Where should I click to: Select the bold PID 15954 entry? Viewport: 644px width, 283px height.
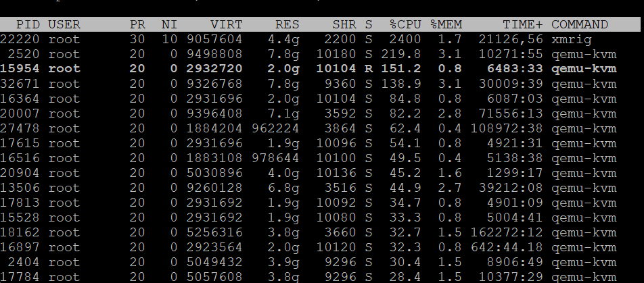coord(21,69)
